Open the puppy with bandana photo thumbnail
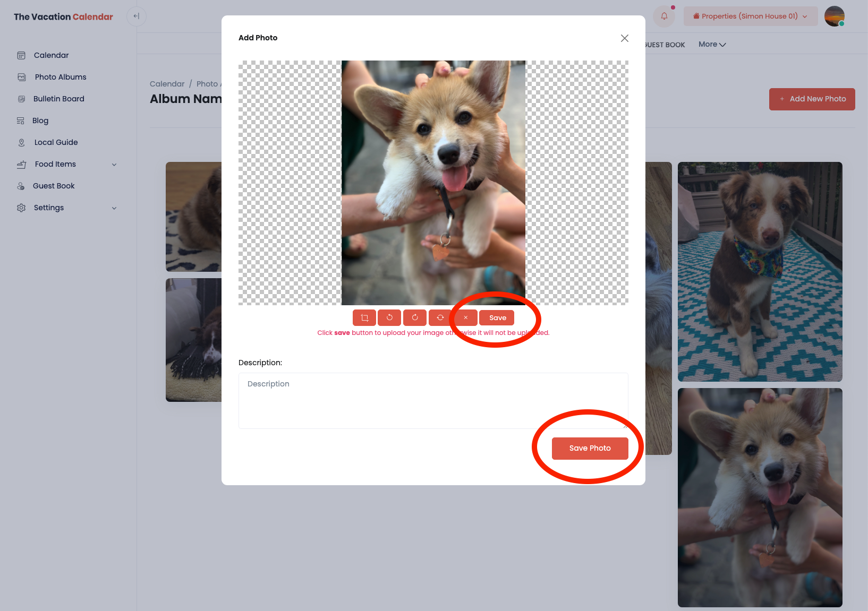The image size is (868, 611). point(760,271)
